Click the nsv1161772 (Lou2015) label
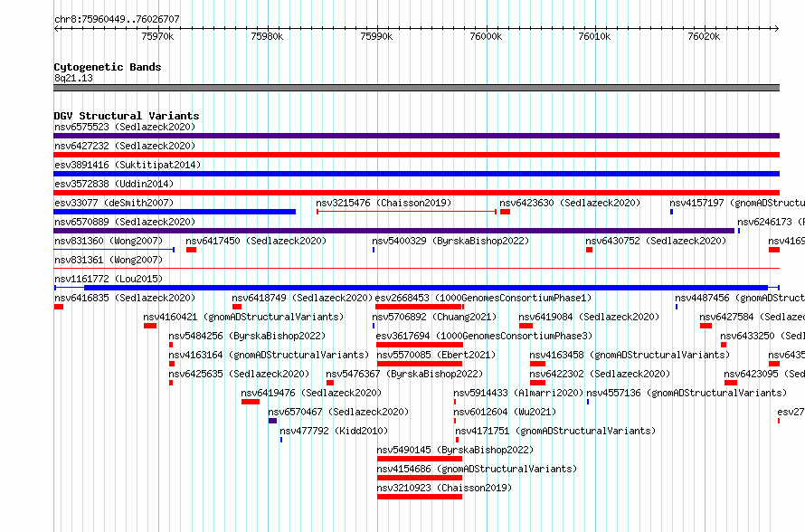This screenshot has height=532, width=805. tap(109, 279)
